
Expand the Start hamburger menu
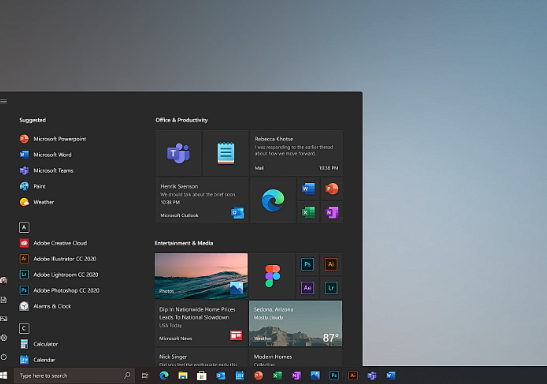tap(3, 101)
